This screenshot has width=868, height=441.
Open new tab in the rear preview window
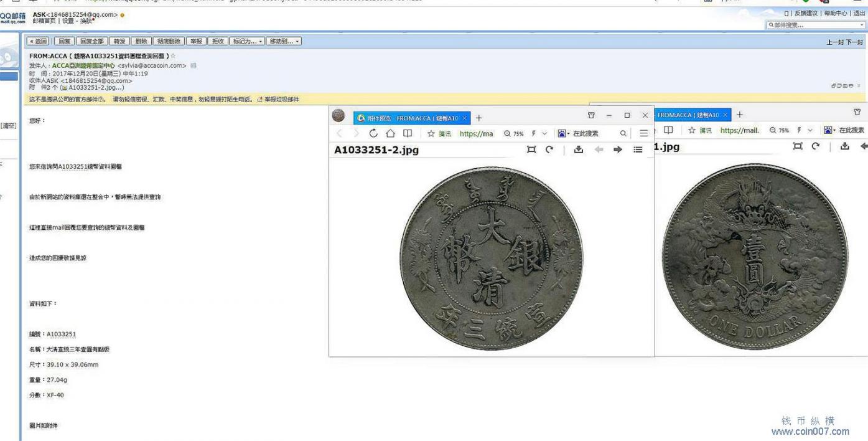pos(740,115)
